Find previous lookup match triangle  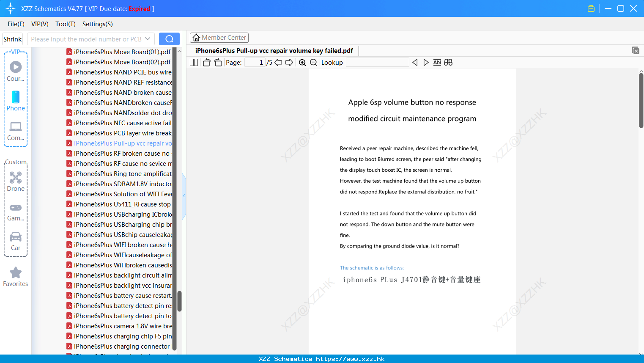415,63
